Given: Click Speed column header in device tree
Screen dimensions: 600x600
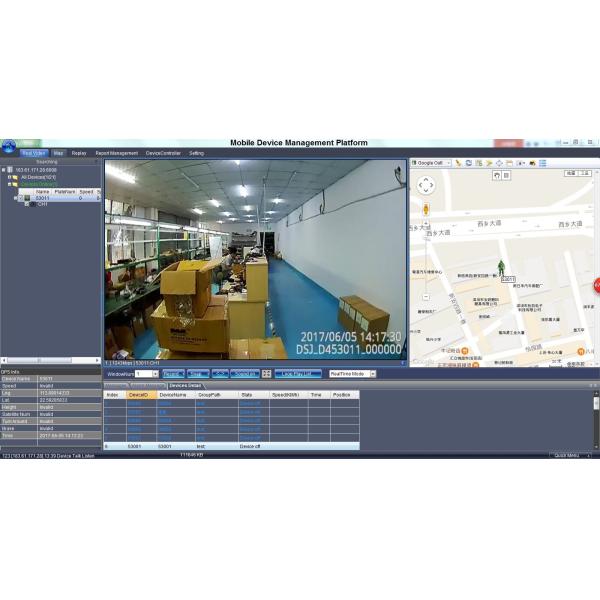Looking at the screenshot, I should click(86, 192).
